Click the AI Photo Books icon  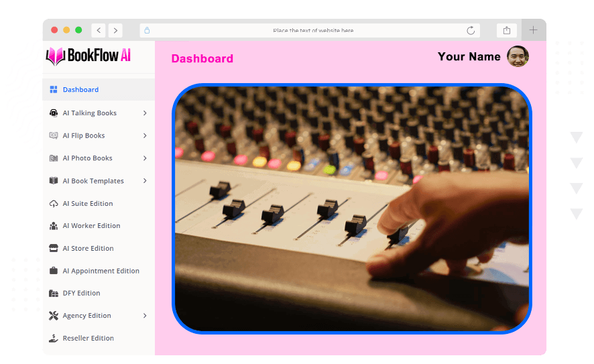[54, 158]
